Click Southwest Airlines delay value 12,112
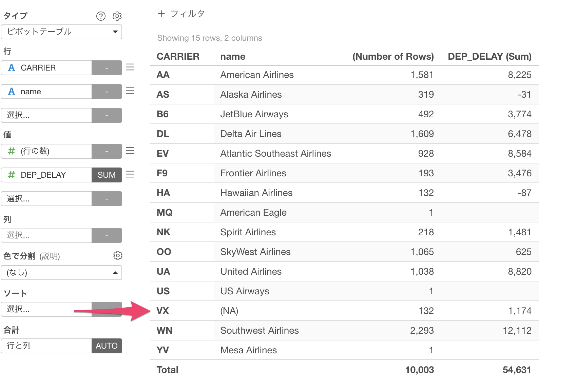Screen dimensions: 576x392 pos(517,331)
